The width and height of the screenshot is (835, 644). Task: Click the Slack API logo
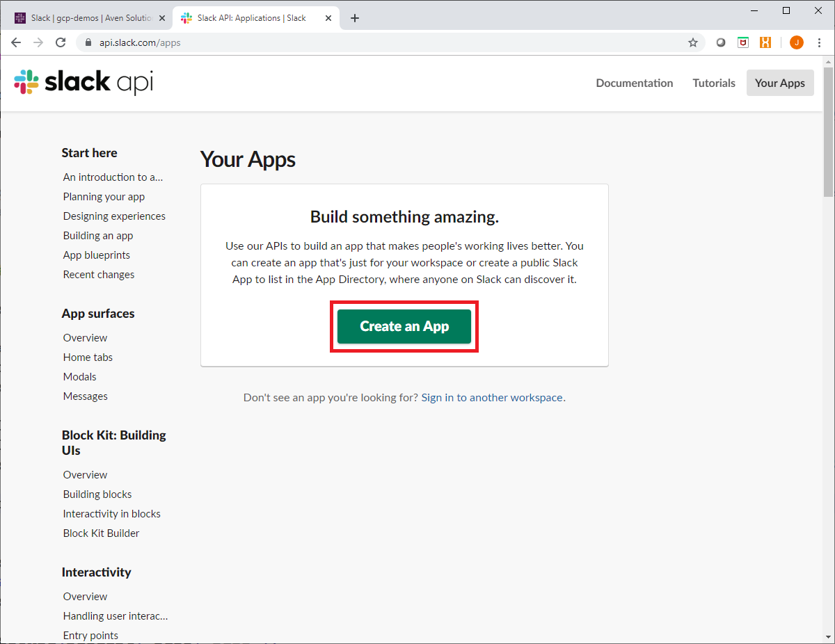click(x=83, y=82)
